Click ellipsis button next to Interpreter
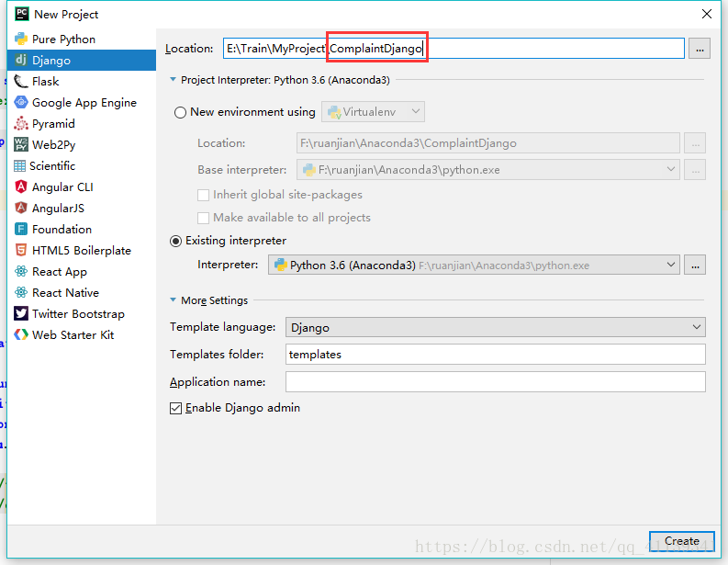Image resolution: width=728 pixels, height=565 pixels. pyautogui.click(x=695, y=265)
